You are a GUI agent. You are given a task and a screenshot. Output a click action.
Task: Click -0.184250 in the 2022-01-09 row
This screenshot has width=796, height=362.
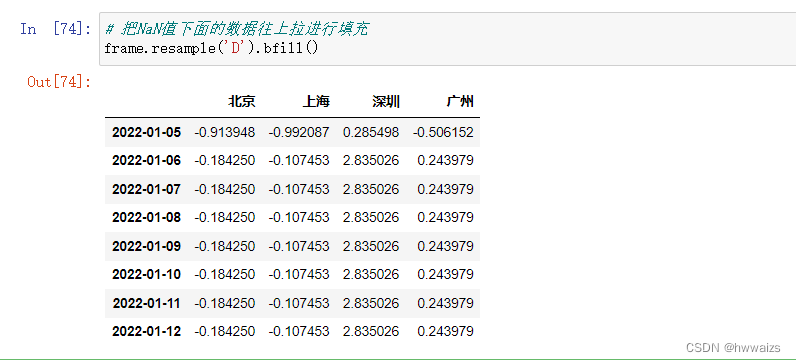[225, 246]
